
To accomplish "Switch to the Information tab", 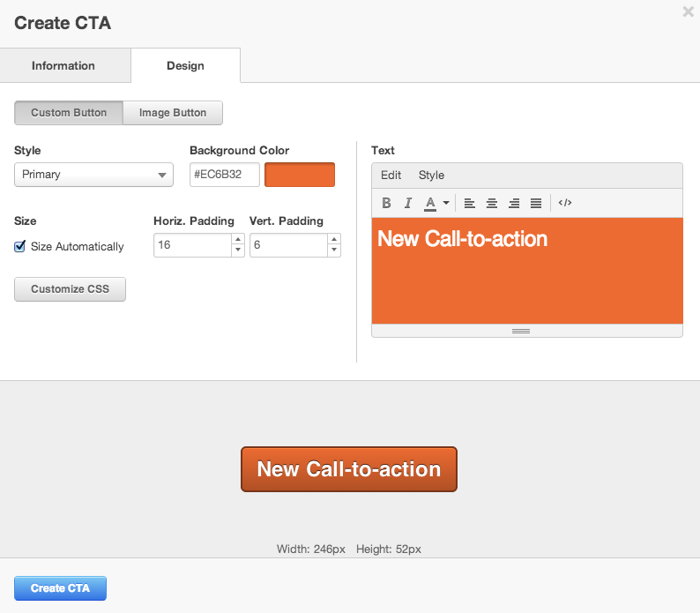I will 63,66.
